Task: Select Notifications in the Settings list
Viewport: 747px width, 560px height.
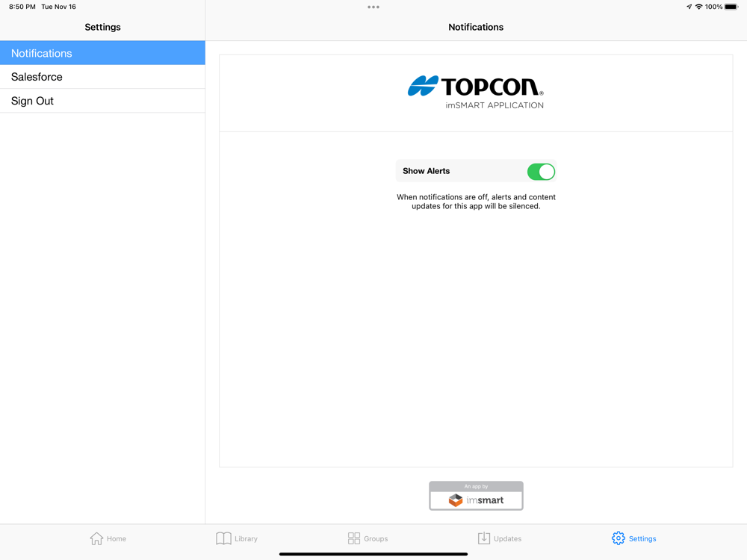Action: click(102, 53)
